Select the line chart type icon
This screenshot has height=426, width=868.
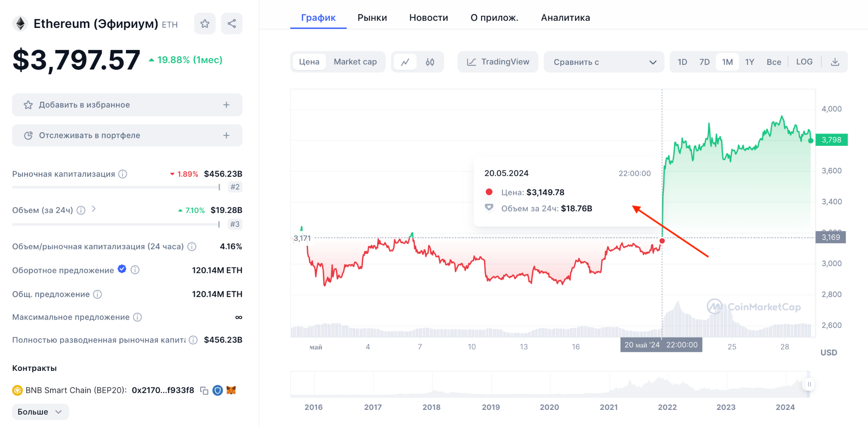[405, 62]
